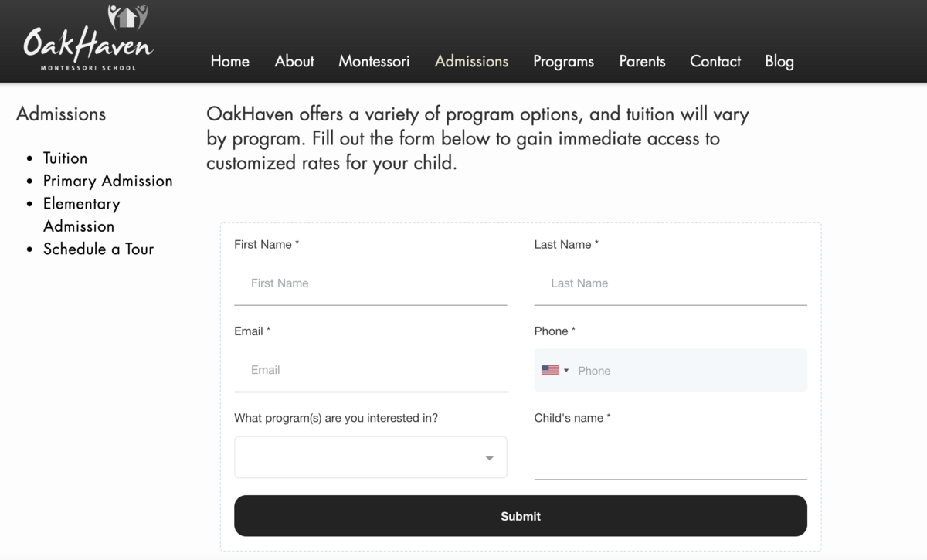Open the Programs menu
Screen dimensions: 927x560
coord(563,62)
